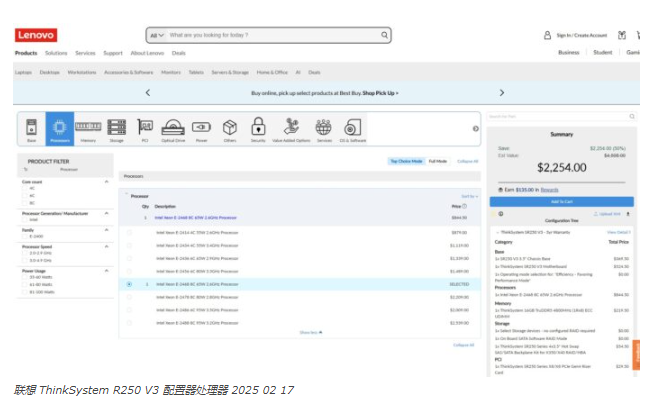The image size is (647, 414).
Task: Select the Xeon E-2488 8C processor radio
Action: [129, 323]
